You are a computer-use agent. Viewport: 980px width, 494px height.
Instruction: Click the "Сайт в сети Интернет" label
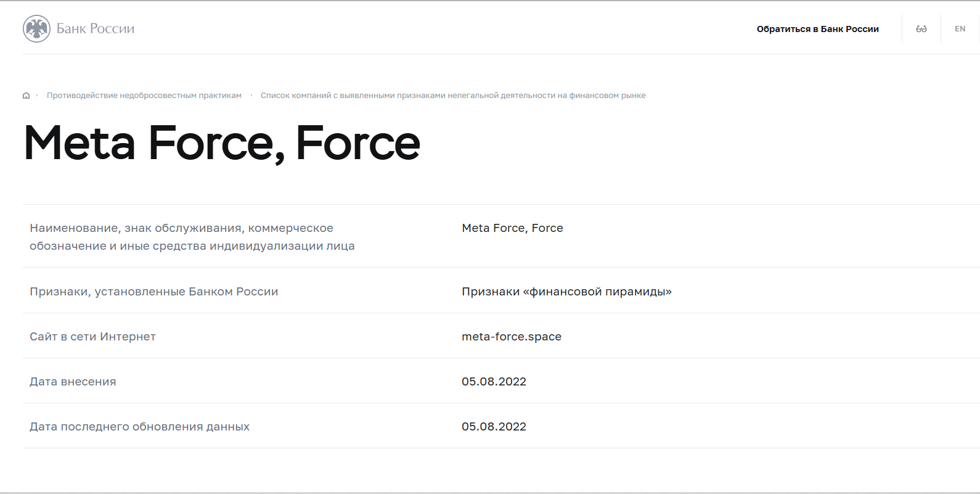92,337
